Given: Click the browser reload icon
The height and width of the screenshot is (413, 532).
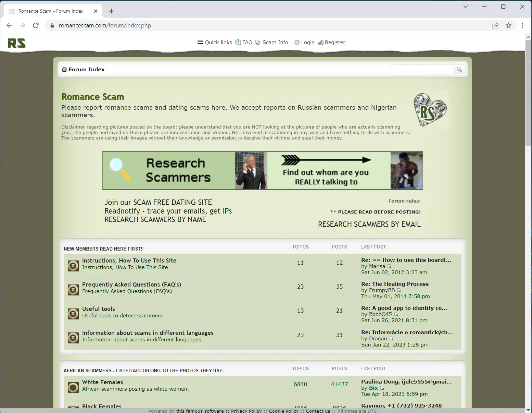Looking at the screenshot, I should click(36, 25).
